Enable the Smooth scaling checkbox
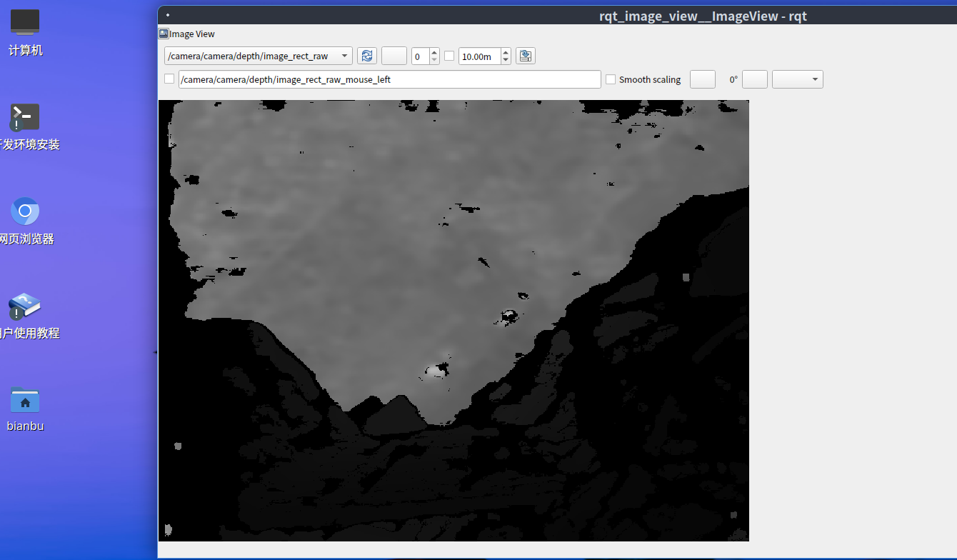 [611, 79]
